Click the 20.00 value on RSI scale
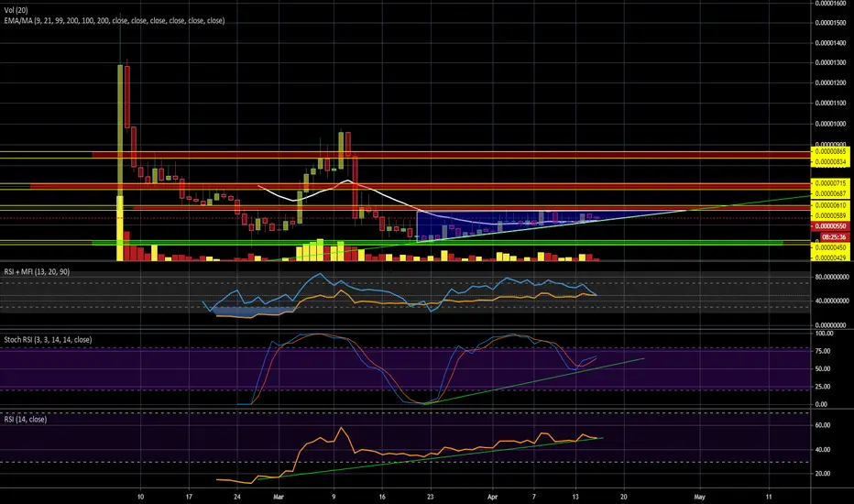Screen dimensions: 854x504 823,474
